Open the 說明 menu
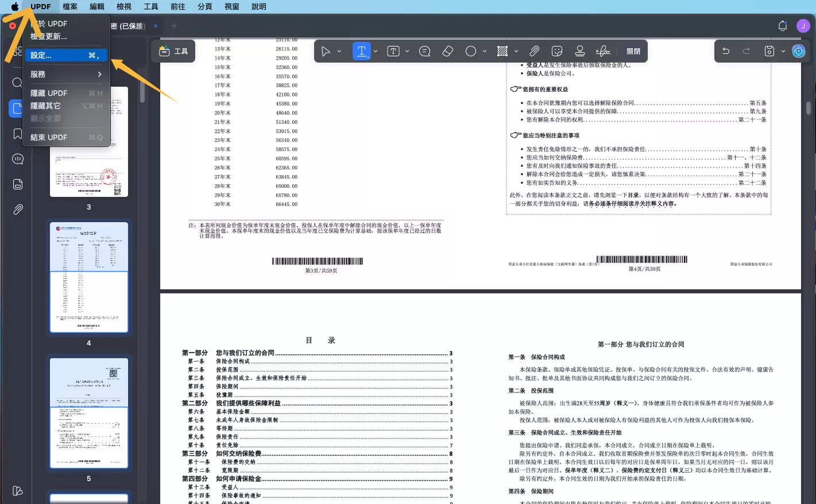816x504 pixels. tap(259, 6)
